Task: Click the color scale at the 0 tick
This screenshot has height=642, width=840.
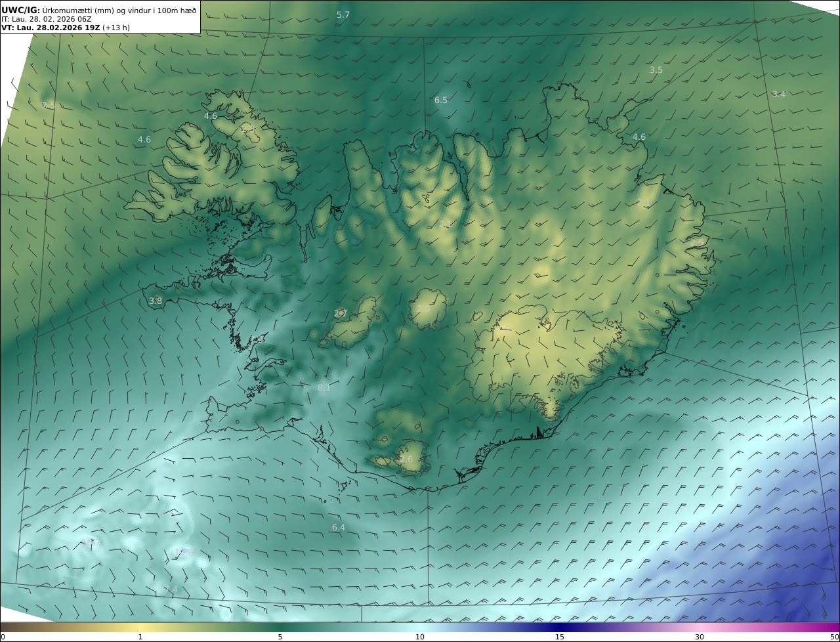Action: pos(3,636)
